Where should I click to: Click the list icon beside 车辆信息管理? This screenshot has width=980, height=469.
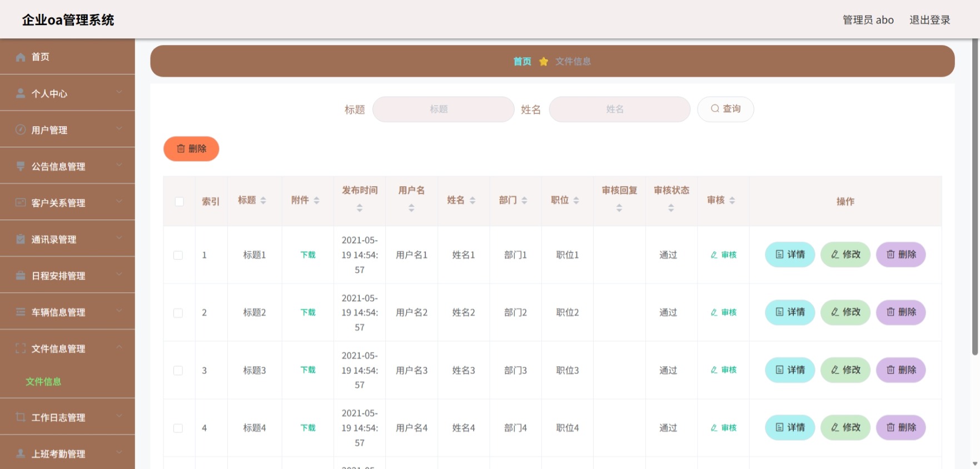(x=21, y=312)
